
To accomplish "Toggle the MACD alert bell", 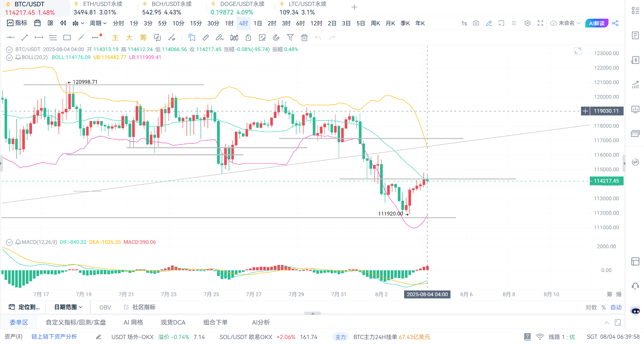I will click(x=18, y=242).
